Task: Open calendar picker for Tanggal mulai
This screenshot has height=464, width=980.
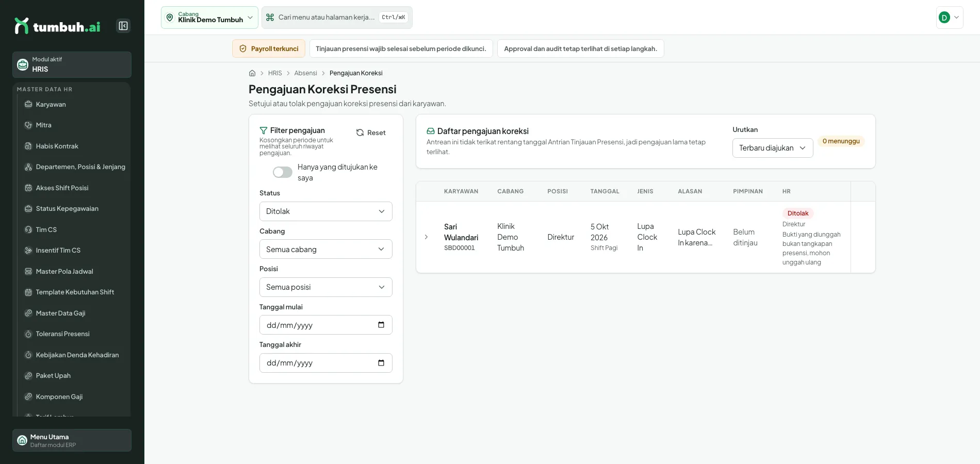Action: [x=381, y=325]
